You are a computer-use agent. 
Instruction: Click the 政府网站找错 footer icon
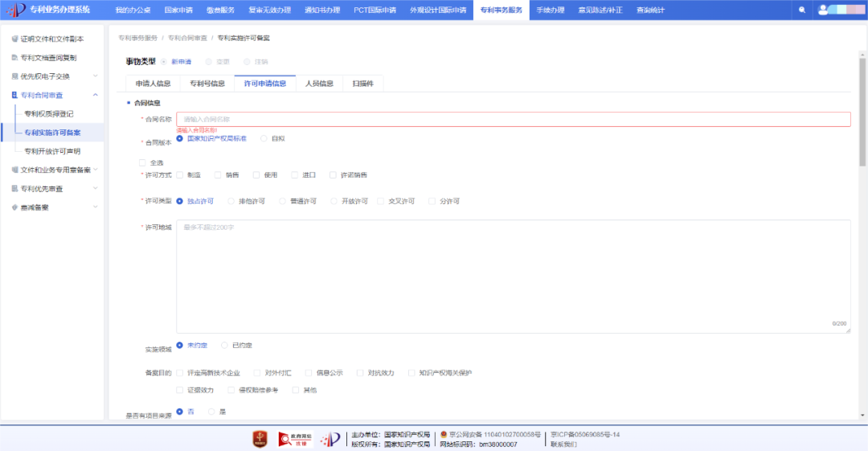click(x=295, y=439)
